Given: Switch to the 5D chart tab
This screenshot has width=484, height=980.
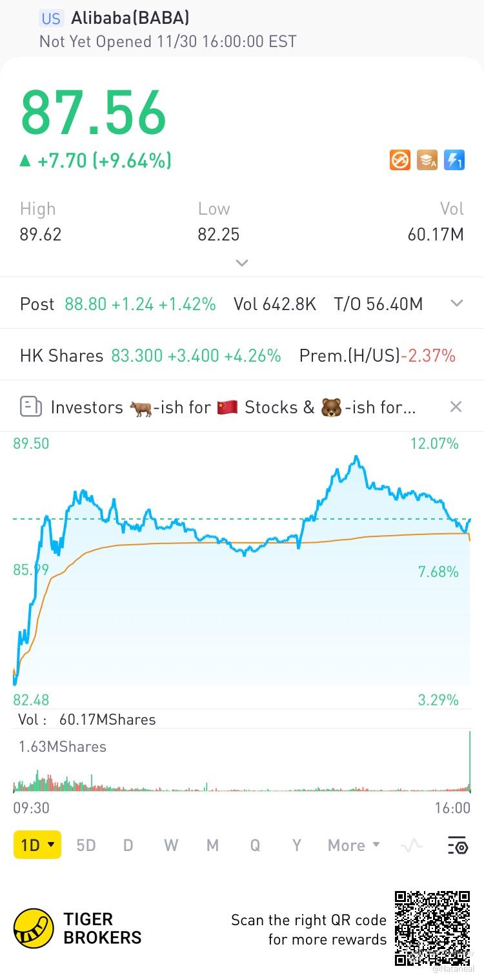Looking at the screenshot, I should [x=86, y=845].
